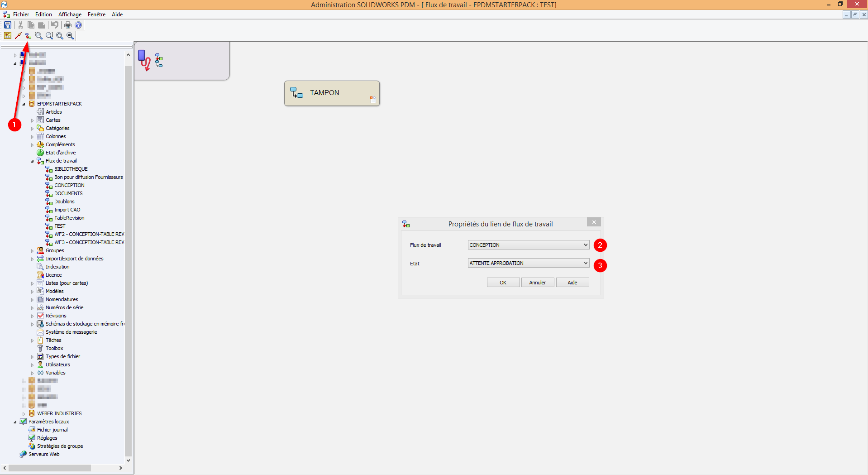
Task: Collapse the Flux de travail node
Action: coord(33,161)
